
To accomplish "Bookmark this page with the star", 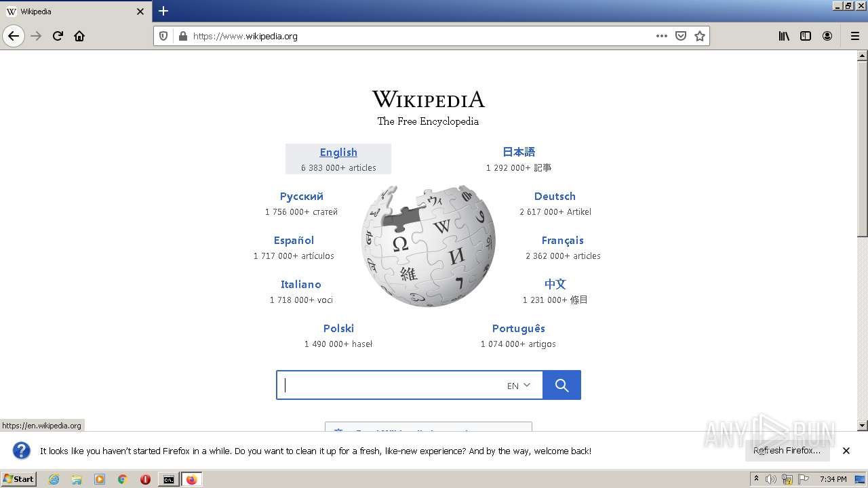I will point(700,36).
